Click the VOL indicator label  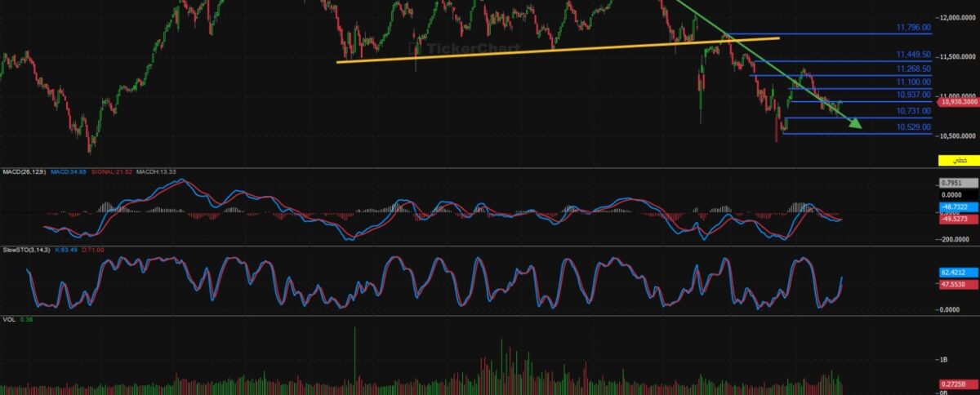coord(9,319)
